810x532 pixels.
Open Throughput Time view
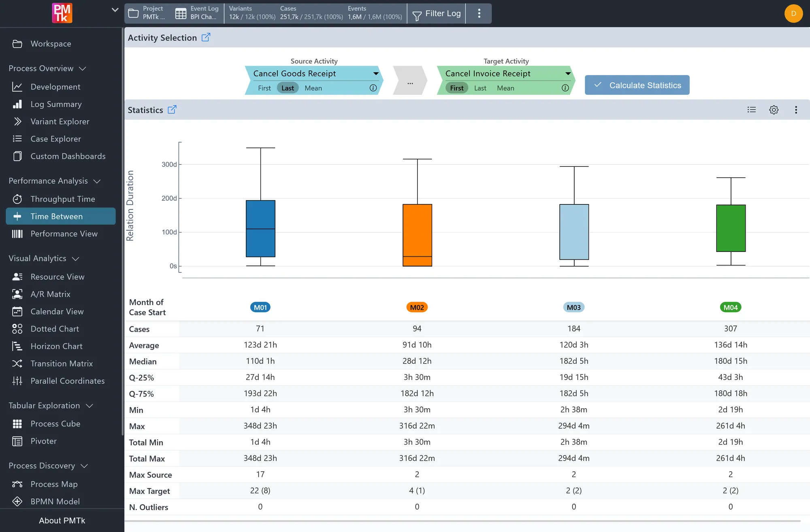coord(61,199)
